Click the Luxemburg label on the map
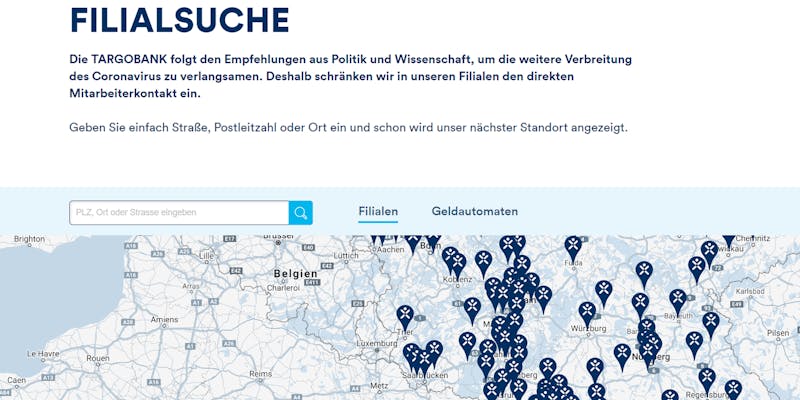 click(x=377, y=343)
